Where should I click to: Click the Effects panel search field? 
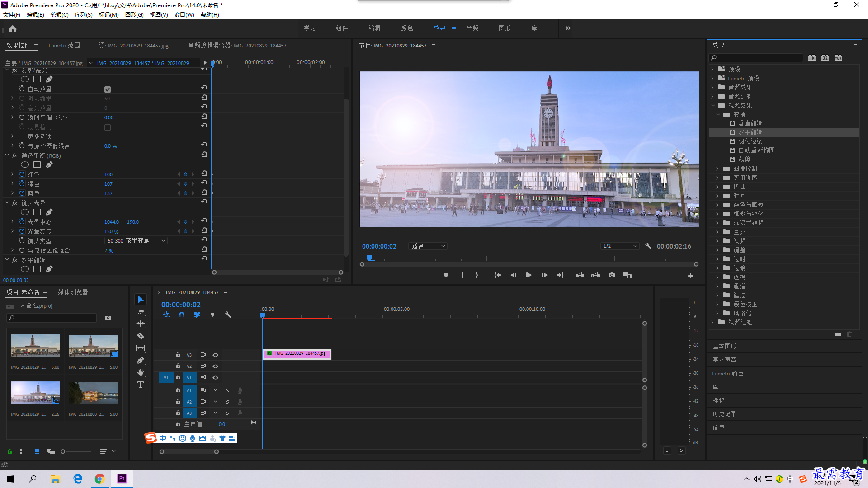(x=756, y=58)
